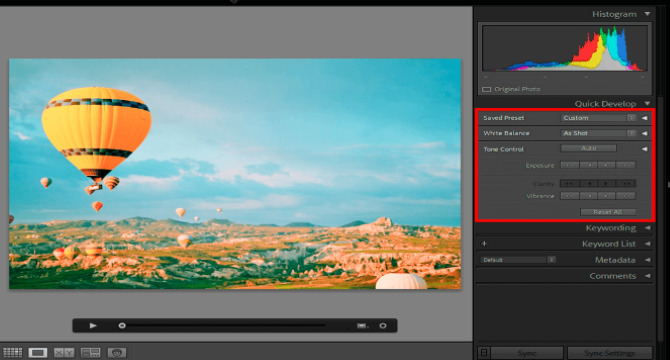The width and height of the screenshot is (670, 360).
Task: Click the Auto tone button
Action: coord(588,148)
